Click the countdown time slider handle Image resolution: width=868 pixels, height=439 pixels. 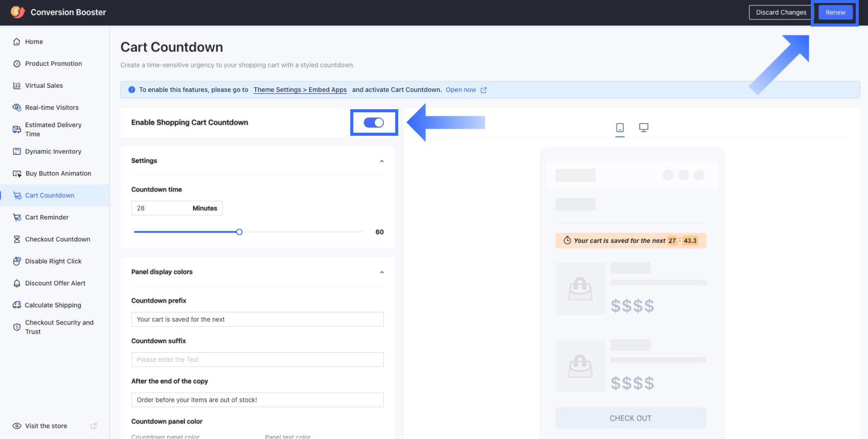(x=239, y=232)
